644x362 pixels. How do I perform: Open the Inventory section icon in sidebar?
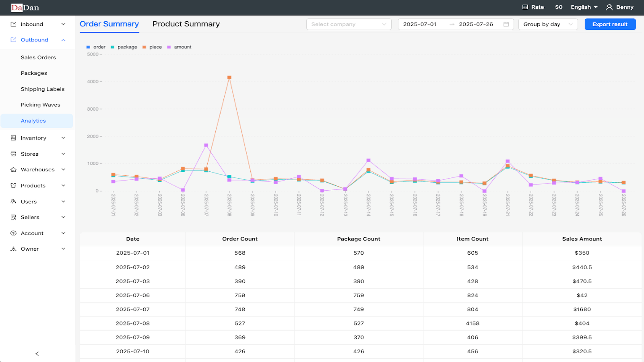click(12, 138)
